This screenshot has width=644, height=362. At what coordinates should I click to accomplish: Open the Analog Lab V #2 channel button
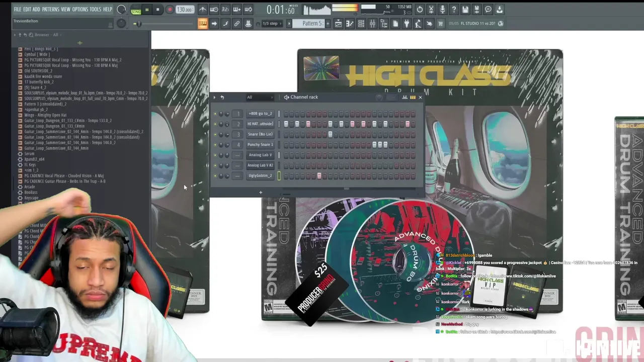point(260,165)
